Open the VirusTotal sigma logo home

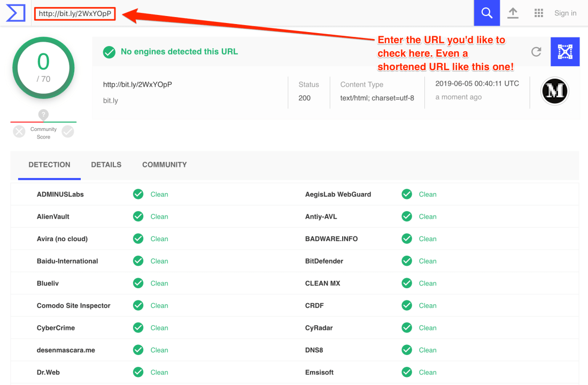click(x=16, y=13)
